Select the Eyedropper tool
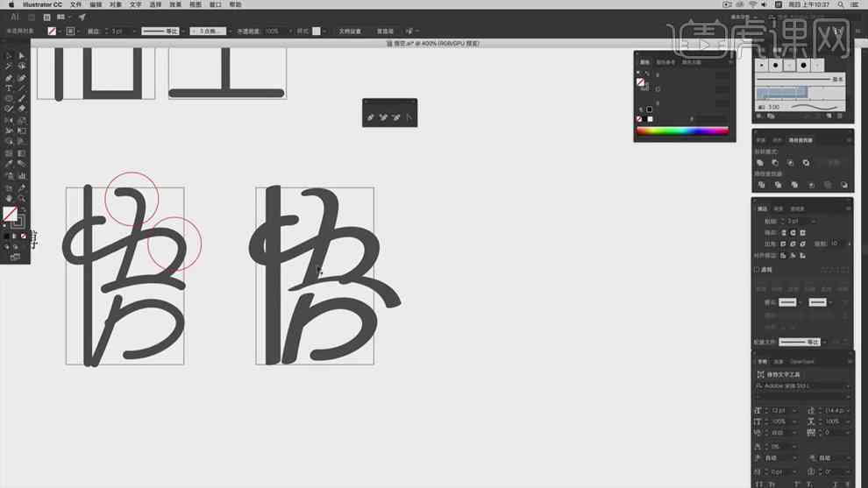 (x=9, y=163)
